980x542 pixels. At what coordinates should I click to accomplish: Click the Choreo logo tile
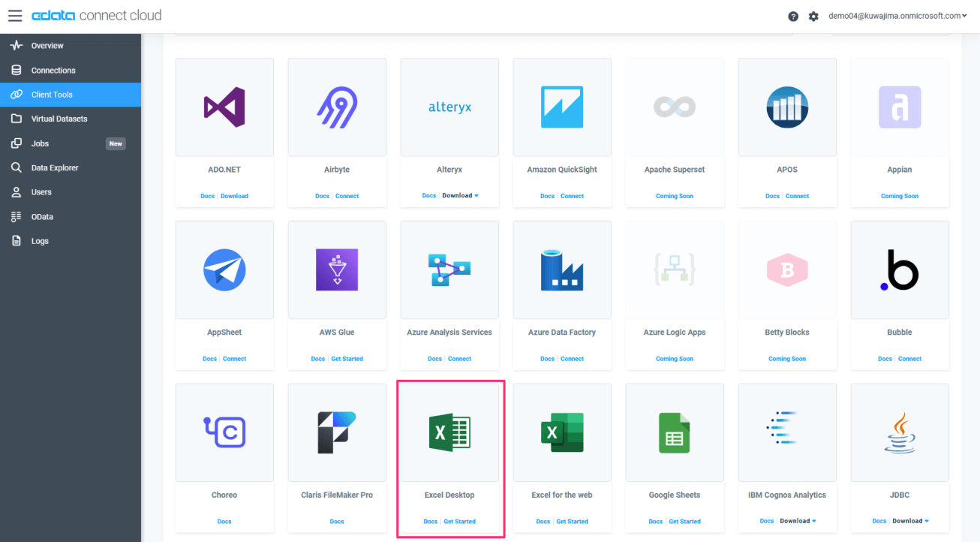[x=224, y=432]
